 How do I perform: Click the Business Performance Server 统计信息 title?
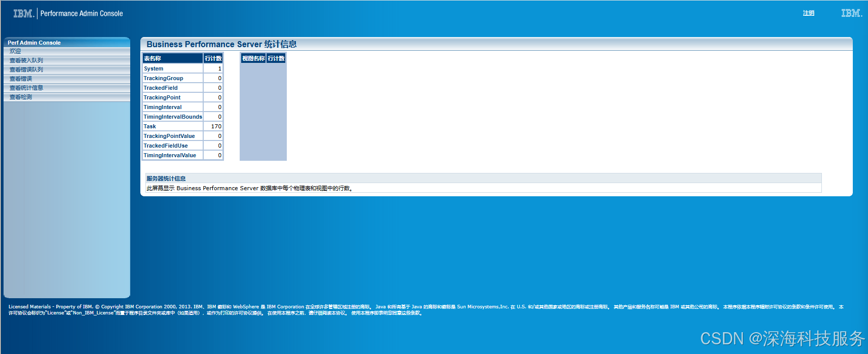point(221,44)
